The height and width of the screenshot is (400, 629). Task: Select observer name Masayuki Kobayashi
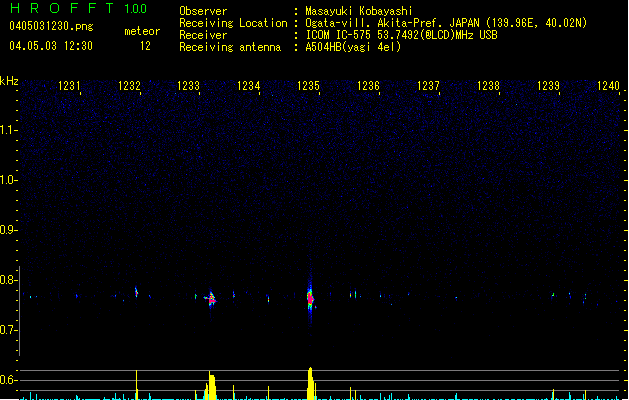(x=359, y=11)
